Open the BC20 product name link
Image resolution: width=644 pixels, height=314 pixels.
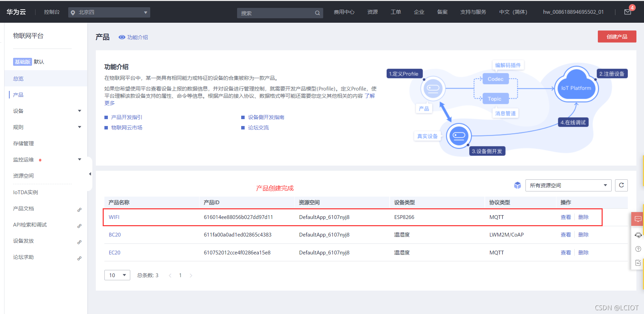tap(115, 235)
